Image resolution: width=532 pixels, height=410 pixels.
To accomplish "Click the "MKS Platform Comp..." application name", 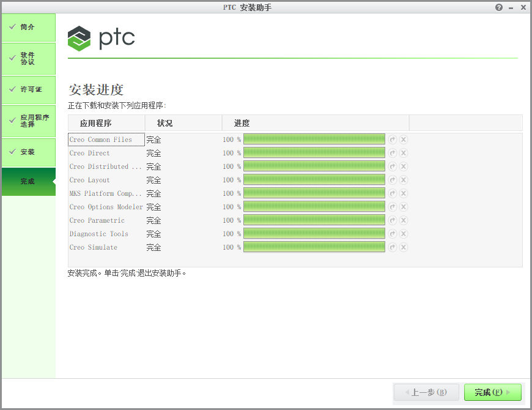I will click(105, 193).
